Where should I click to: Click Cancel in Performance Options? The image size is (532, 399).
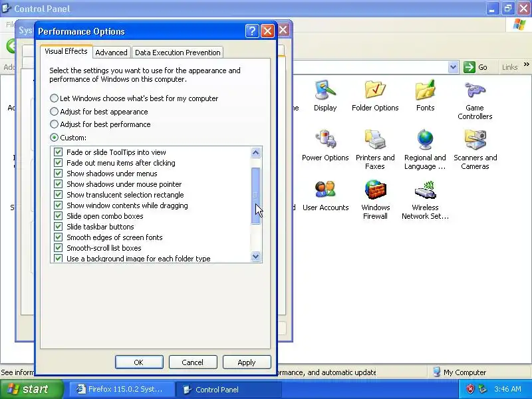[193, 362]
